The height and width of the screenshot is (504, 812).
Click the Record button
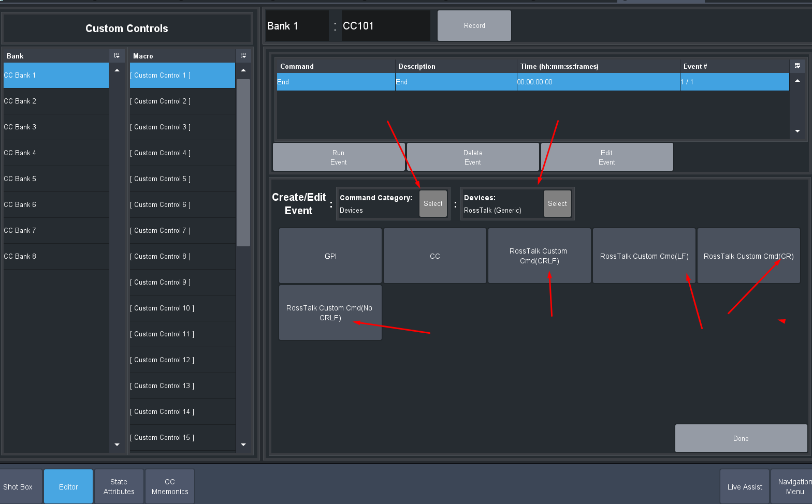click(474, 26)
